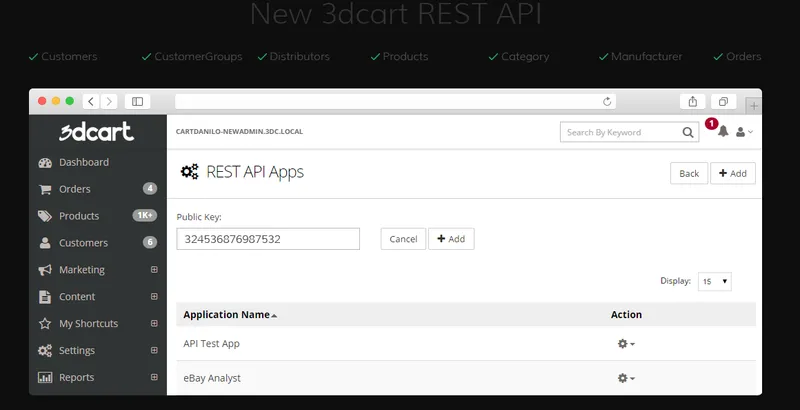The height and width of the screenshot is (410, 800).
Task: Click the Public Key input field
Action: (x=268, y=239)
